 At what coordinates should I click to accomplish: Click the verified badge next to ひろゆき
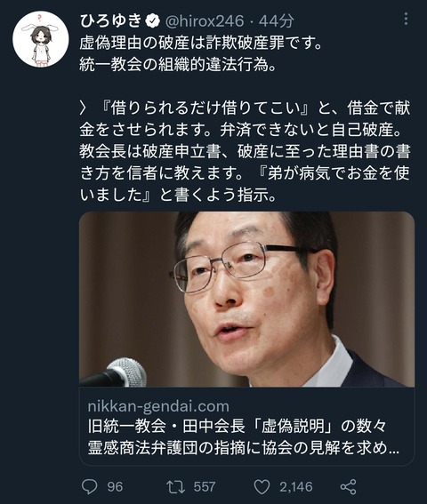tap(153, 21)
